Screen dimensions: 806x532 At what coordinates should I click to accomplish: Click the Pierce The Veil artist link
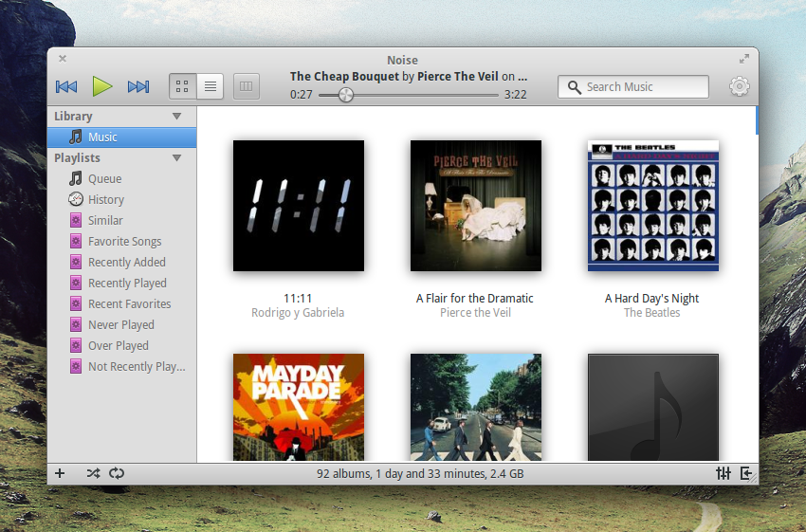(457, 77)
